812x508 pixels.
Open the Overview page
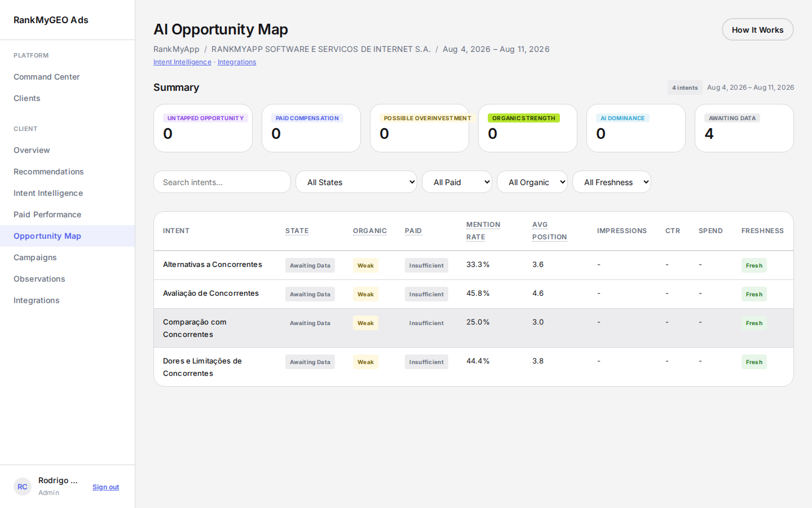click(x=68, y=150)
